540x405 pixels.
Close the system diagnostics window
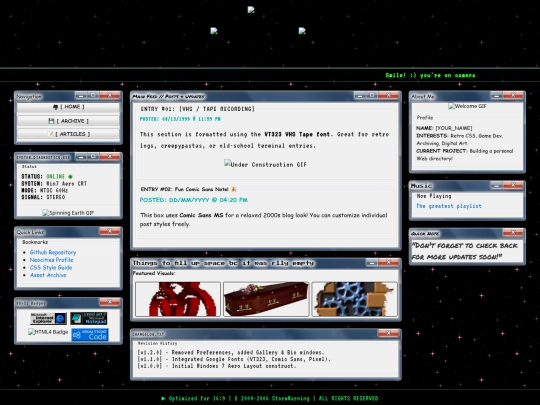(110, 157)
